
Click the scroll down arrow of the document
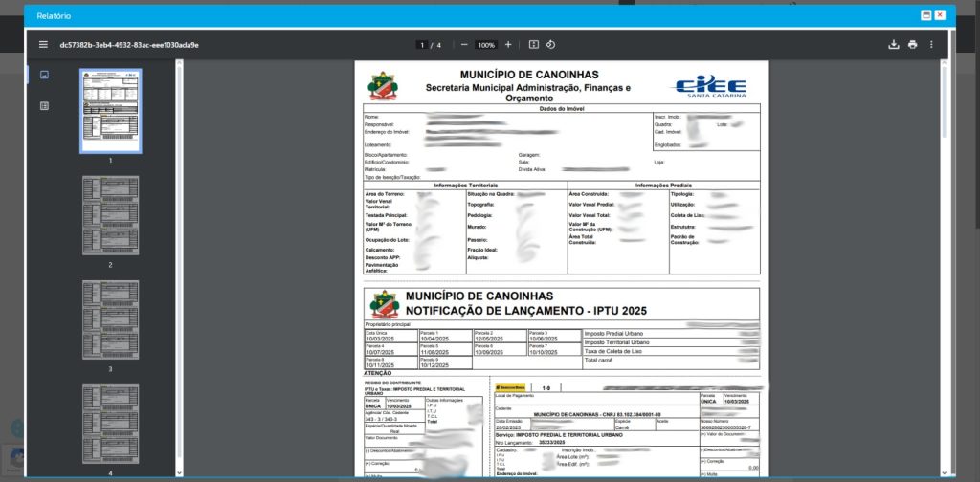point(944,473)
